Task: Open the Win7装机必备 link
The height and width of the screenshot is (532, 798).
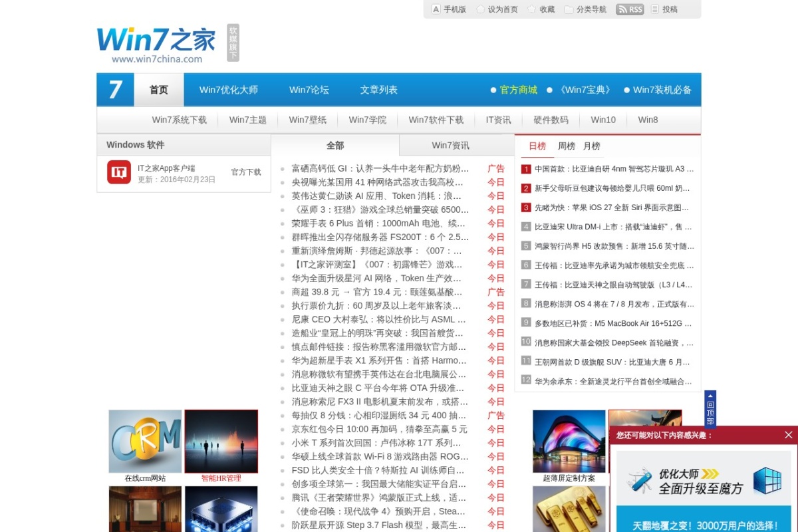Action: (x=662, y=90)
